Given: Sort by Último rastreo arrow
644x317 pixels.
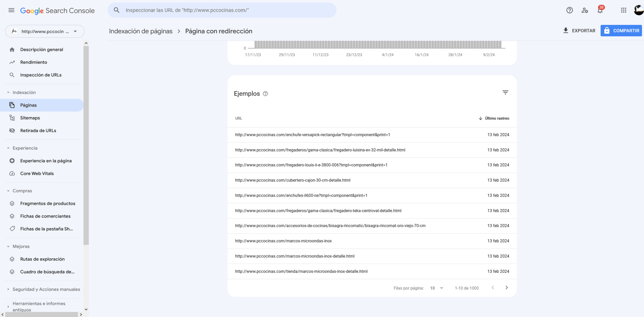Looking at the screenshot, I should point(480,118).
